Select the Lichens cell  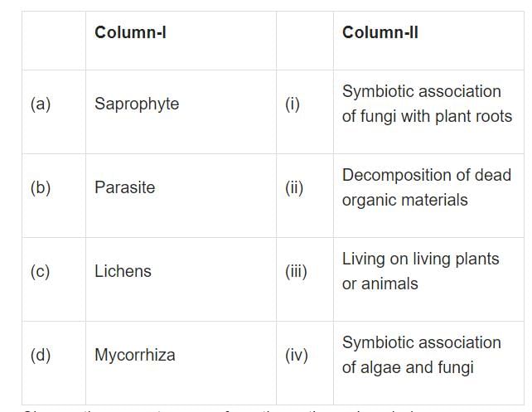pyautogui.click(x=181, y=279)
